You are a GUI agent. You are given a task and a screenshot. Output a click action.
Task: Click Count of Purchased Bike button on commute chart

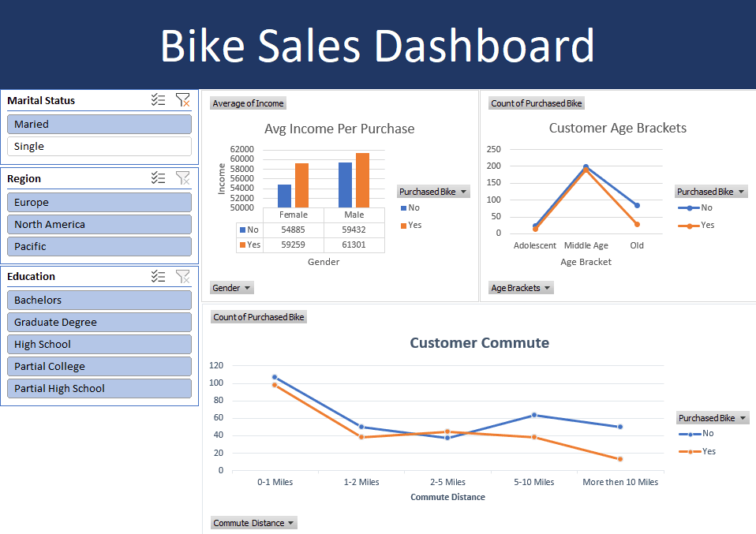tap(259, 317)
